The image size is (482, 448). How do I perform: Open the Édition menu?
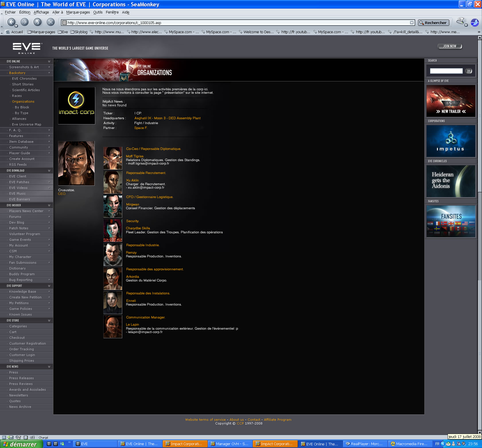click(x=25, y=12)
